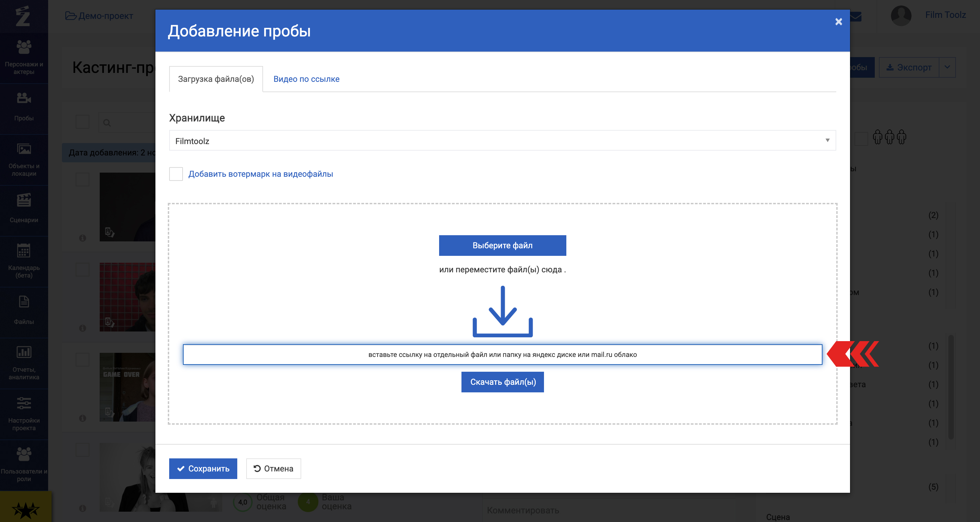This screenshot has height=522, width=980.
Task: Check the fourth audition row checkbox
Action: (82, 450)
